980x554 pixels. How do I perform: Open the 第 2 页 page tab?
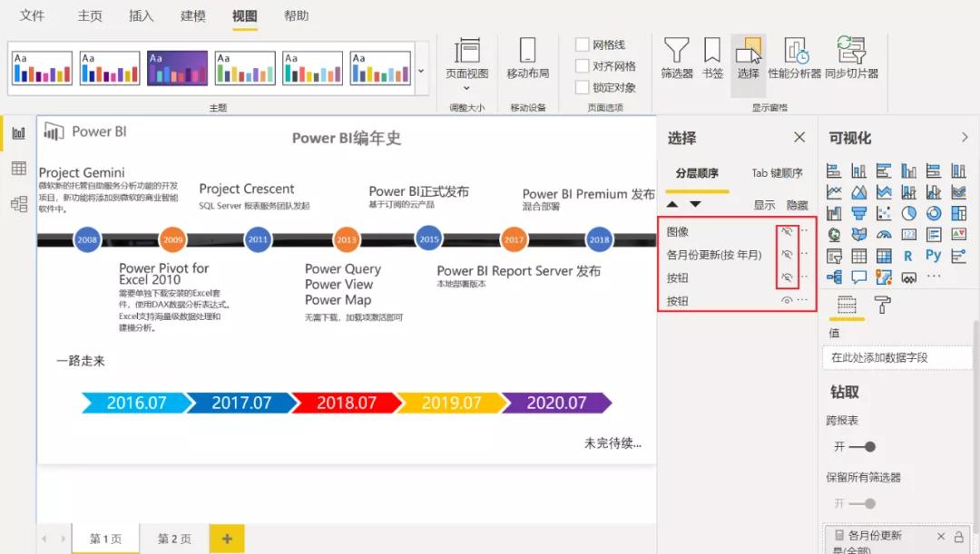[174, 539]
